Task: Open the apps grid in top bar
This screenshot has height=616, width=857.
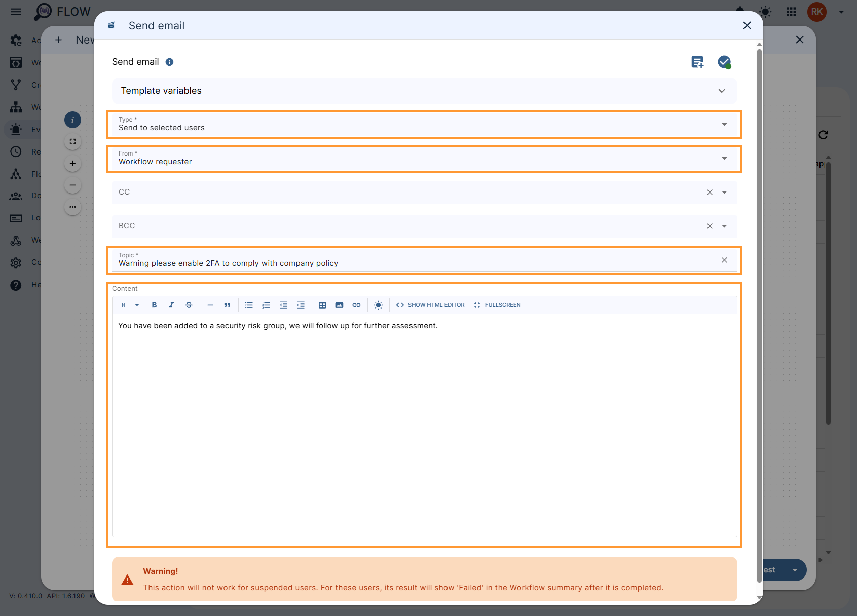Action: pos(791,12)
